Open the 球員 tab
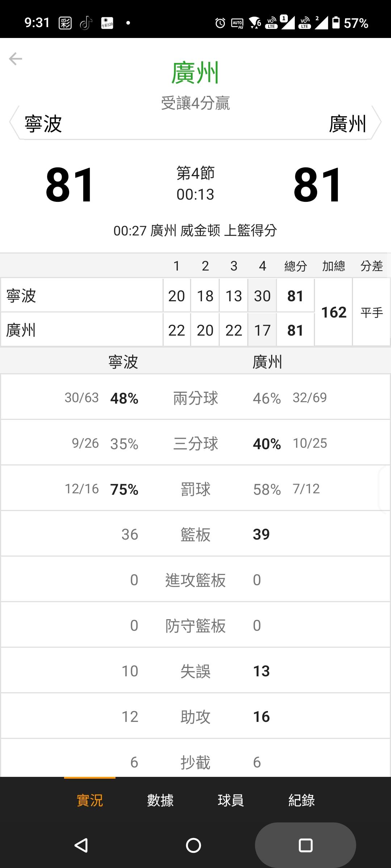The image size is (391, 868). (x=231, y=800)
